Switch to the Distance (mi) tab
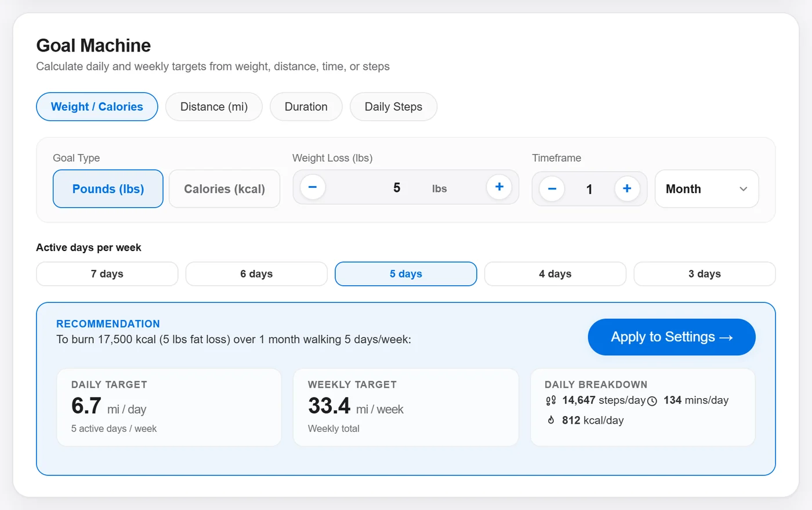The width and height of the screenshot is (812, 510). (x=214, y=107)
